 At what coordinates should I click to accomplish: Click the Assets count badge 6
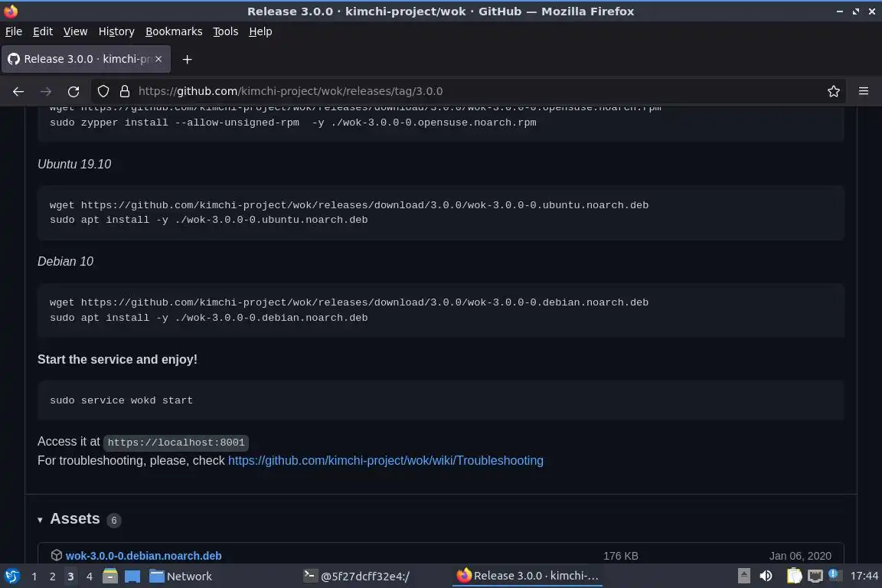[x=113, y=520]
